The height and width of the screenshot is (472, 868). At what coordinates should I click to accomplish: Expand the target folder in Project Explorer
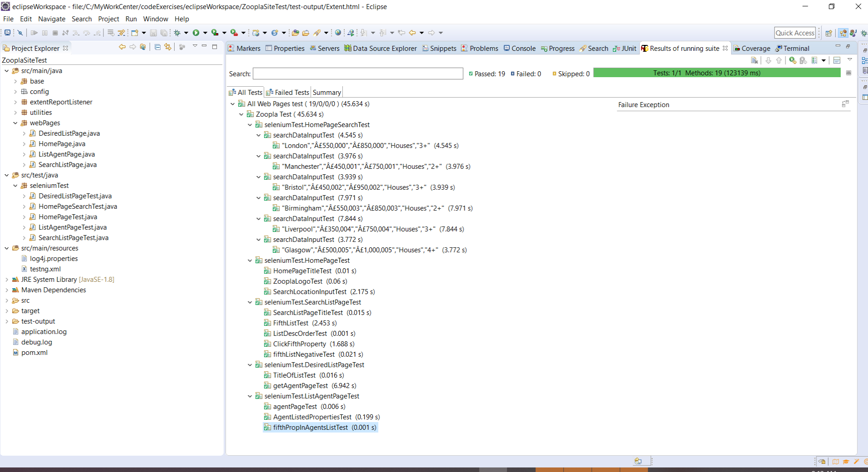[x=6, y=310]
